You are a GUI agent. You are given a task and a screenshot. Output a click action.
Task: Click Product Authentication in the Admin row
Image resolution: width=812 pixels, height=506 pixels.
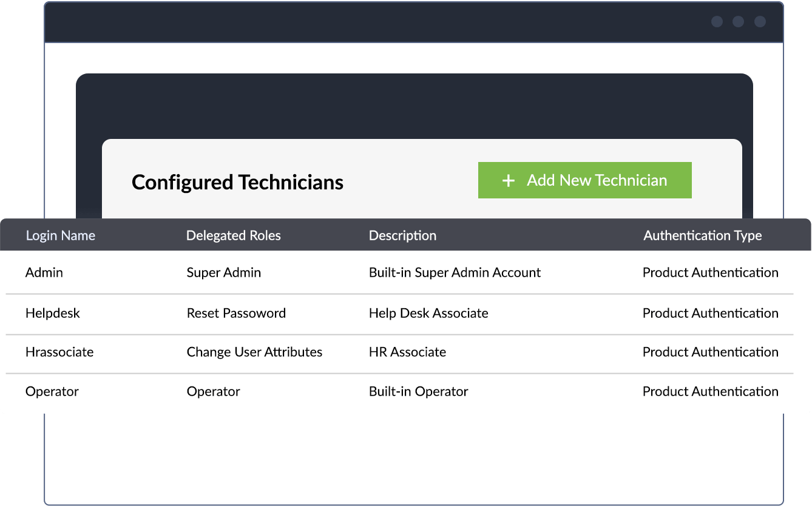click(711, 272)
